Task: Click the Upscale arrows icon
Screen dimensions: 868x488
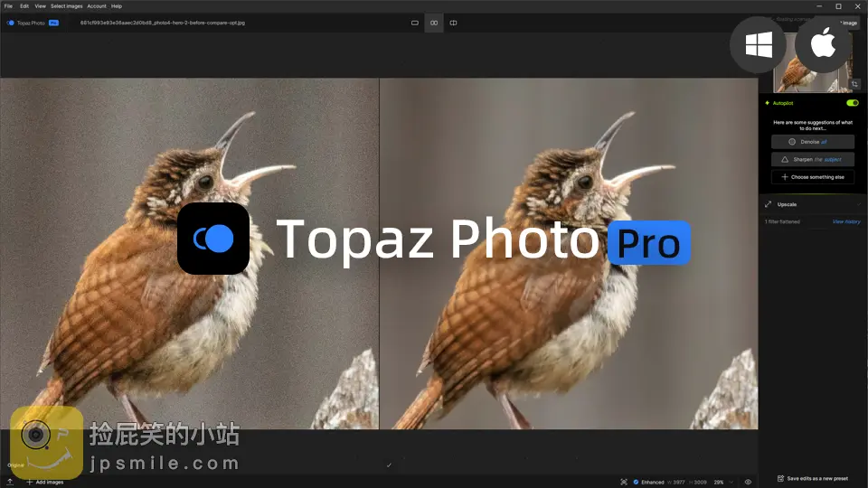Action: [x=769, y=204]
